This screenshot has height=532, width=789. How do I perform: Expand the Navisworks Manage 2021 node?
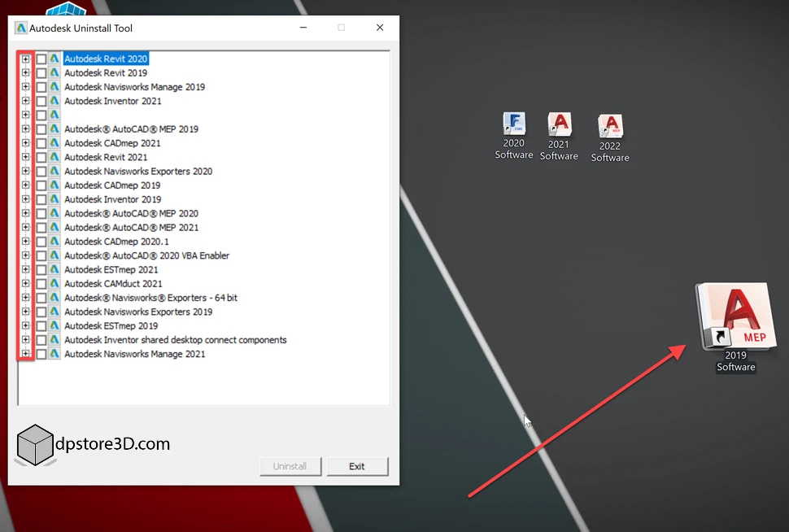(x=25, y=355)
